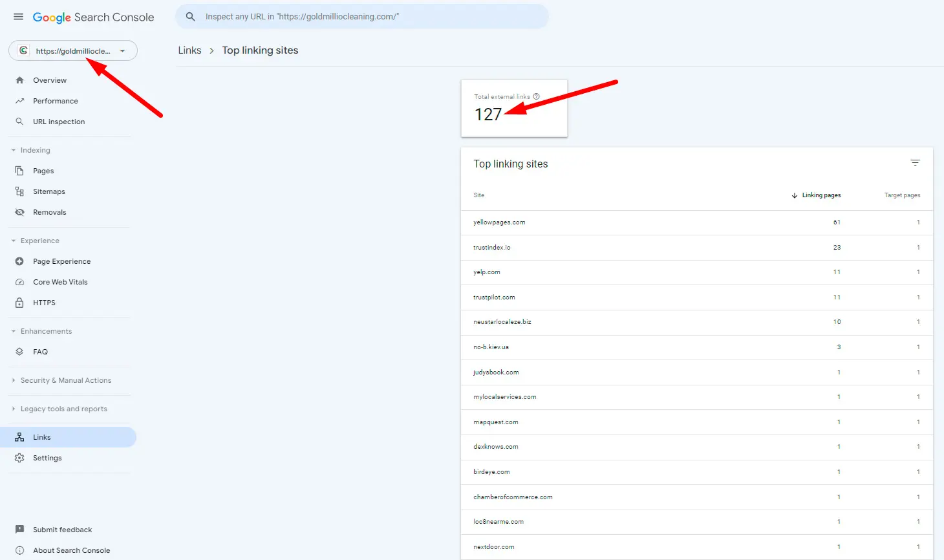Click the Links network icon

pyautogui.click(x=19, y=437)
